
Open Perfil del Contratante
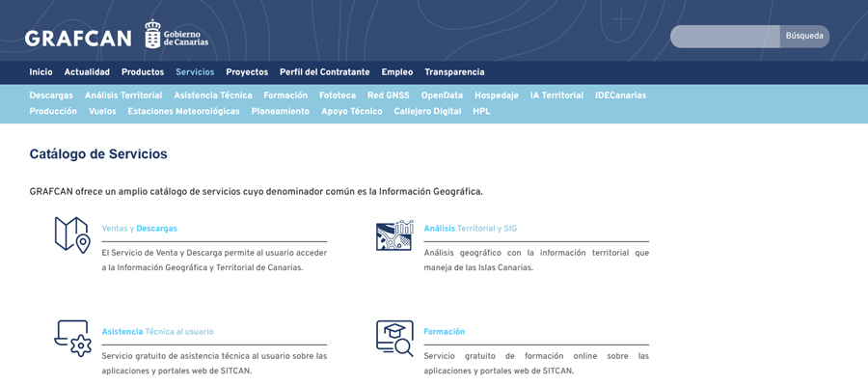(324, 72)
